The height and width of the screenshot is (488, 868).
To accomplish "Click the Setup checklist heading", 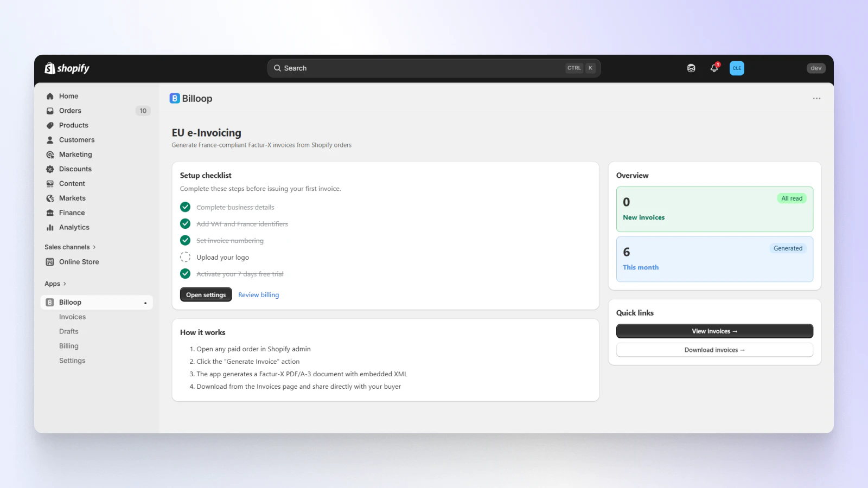I will pyautogui.click(x=206, y=175).
